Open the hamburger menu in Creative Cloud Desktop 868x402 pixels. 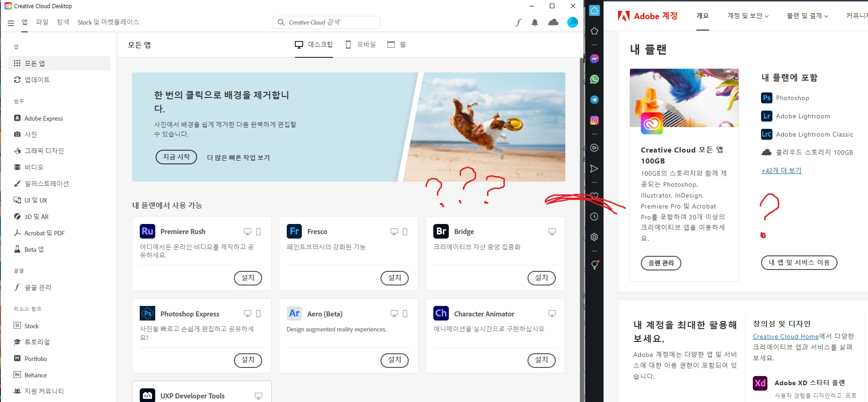point(11,23)
